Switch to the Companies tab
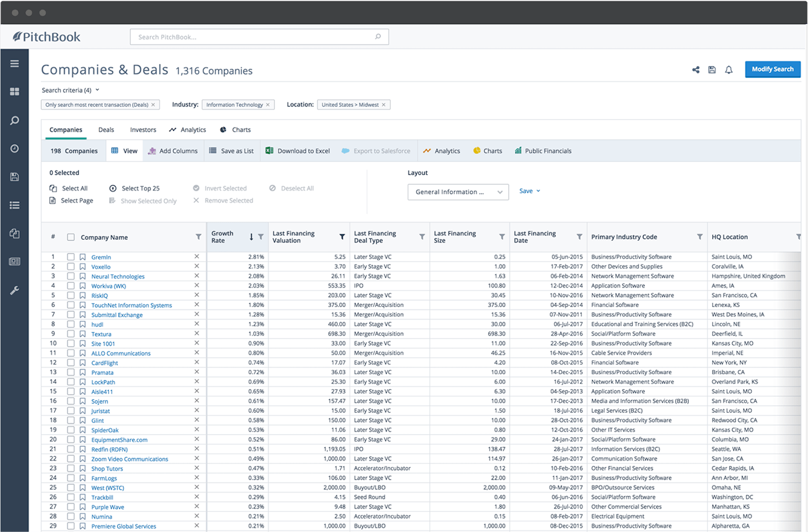Image resolution: width=808 pixels, height=532 pixels. [66, 130]
